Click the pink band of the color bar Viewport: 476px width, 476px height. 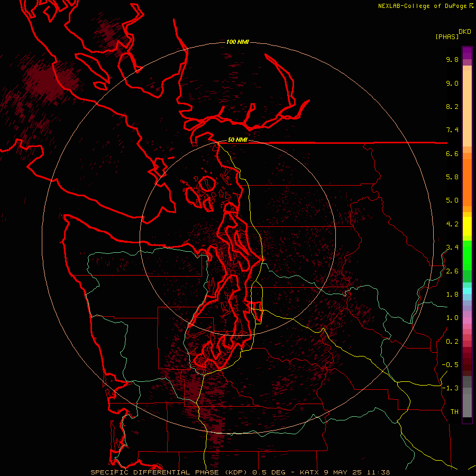click(x=467, y=321)
